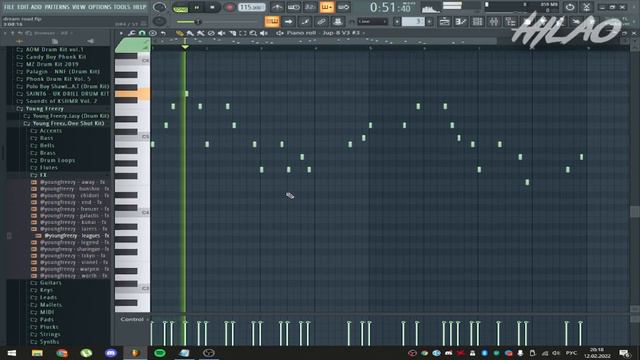Select the piano roll Draw pencil tool

(180, 33)
